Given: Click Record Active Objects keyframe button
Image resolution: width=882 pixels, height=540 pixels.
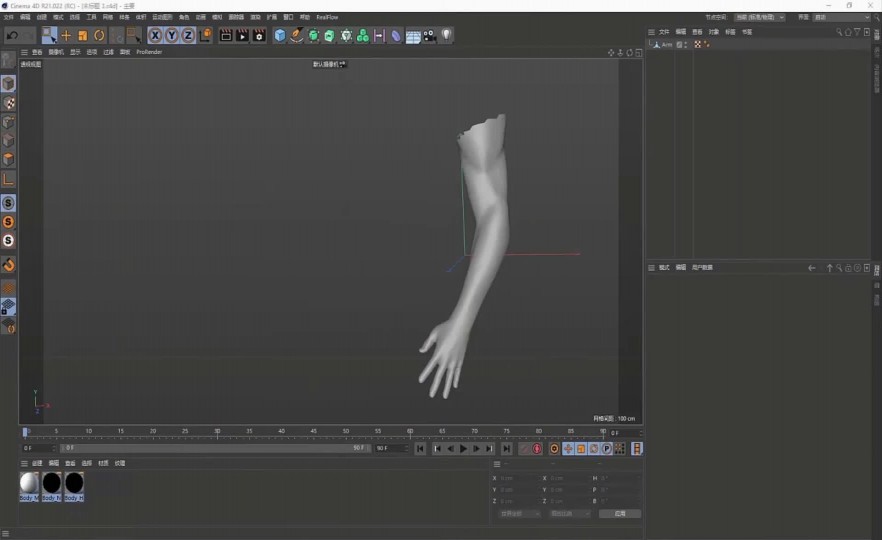Looking at the screenshot, I should tap(524, 449).
